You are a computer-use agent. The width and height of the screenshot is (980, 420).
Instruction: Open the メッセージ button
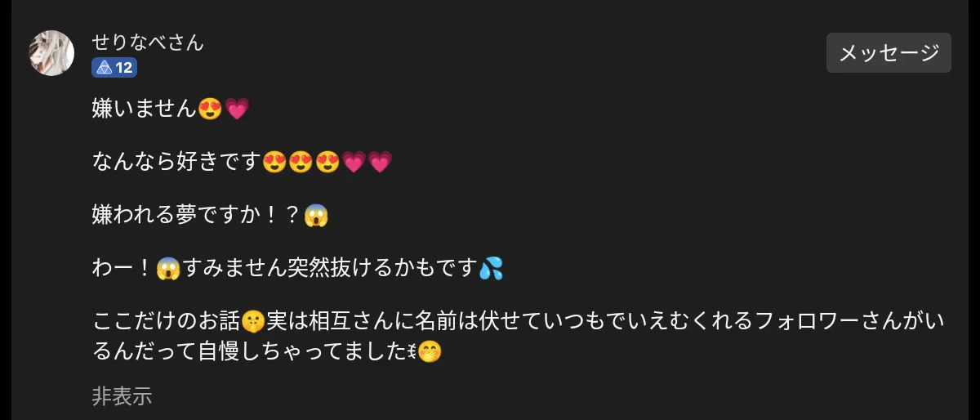889,53
